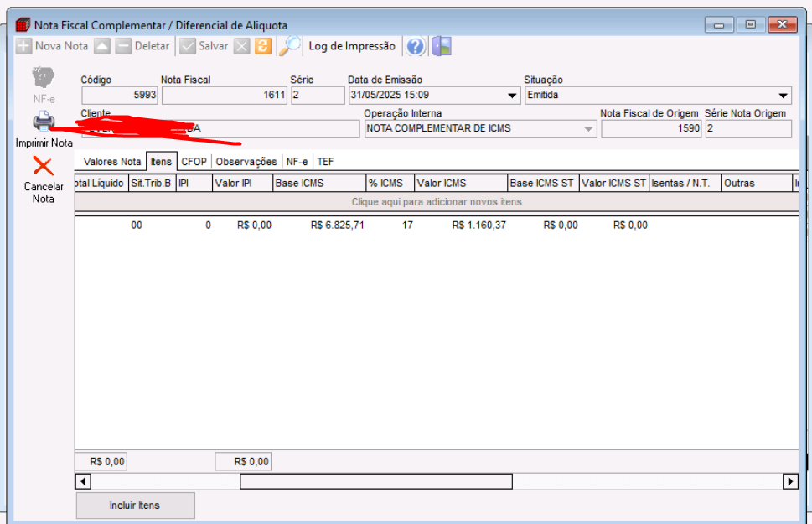Click the Nova Nota plus icon
Image resolution: width=812 pixels, height=524 pixels.
tap(23, 46)
